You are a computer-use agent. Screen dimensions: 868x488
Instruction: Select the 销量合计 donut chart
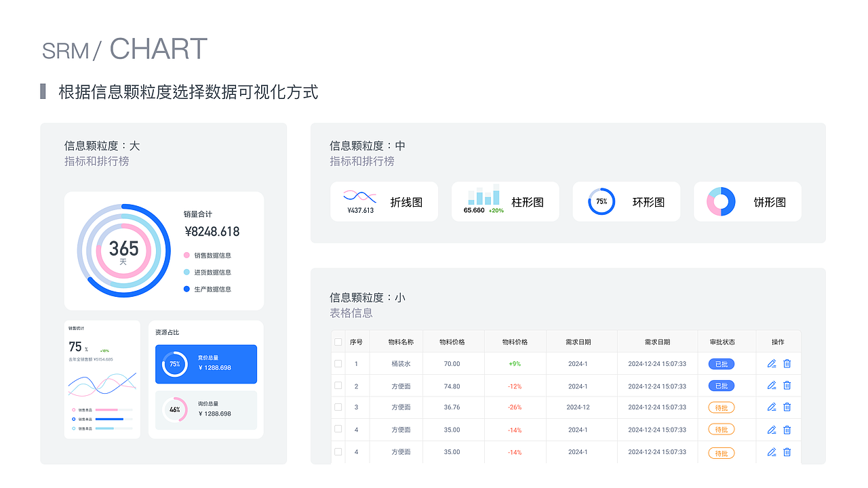[123, 250]
